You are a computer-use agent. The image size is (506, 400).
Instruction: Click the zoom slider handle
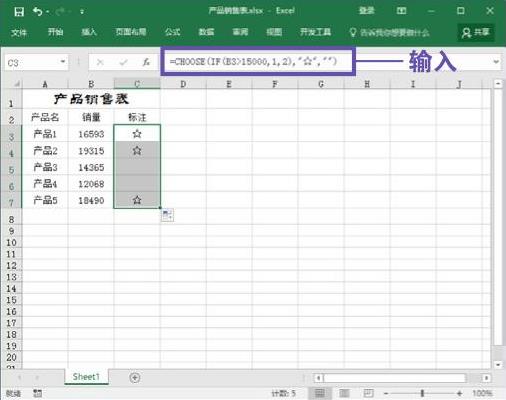tap(422, 393)
